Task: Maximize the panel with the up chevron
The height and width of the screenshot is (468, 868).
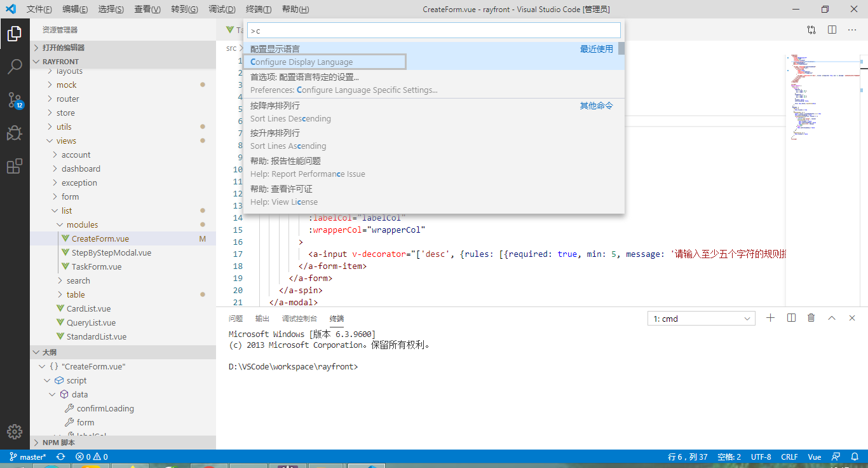Action: pyautogui.click(x=832, y=318)
